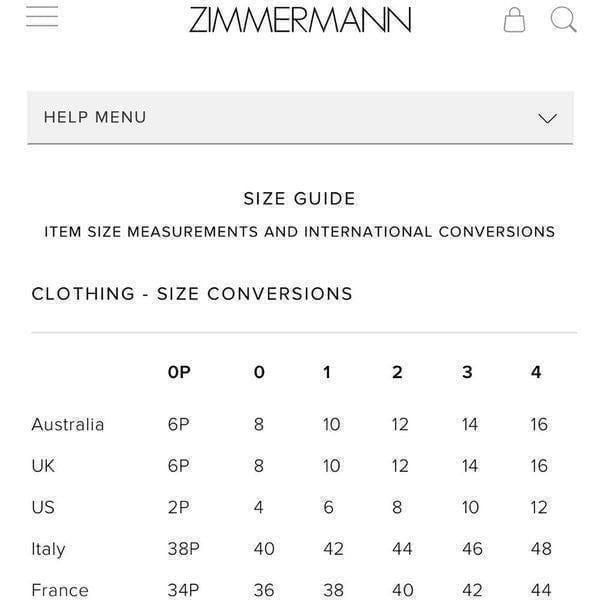
Task: Select the France row label
Action: click(60, 590)
